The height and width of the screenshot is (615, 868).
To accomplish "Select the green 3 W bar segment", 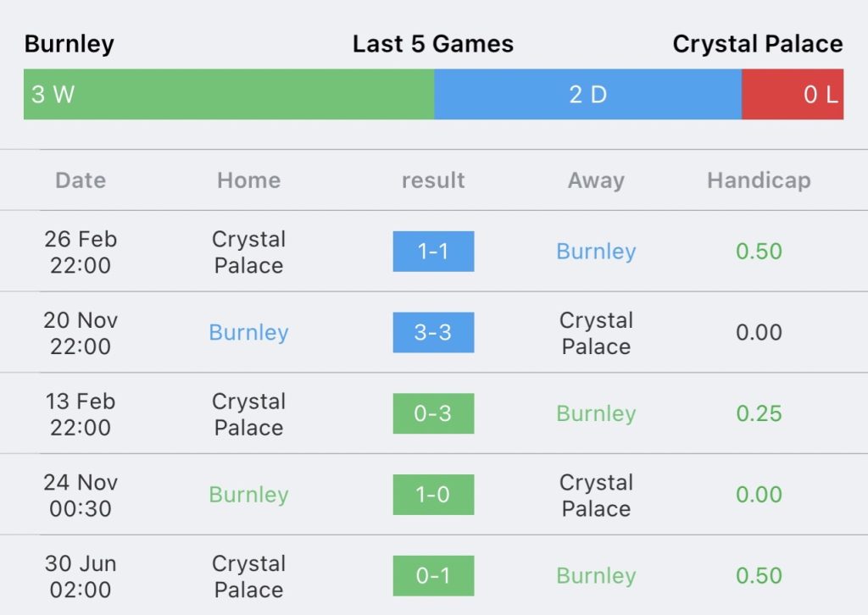I will [229, 94].
